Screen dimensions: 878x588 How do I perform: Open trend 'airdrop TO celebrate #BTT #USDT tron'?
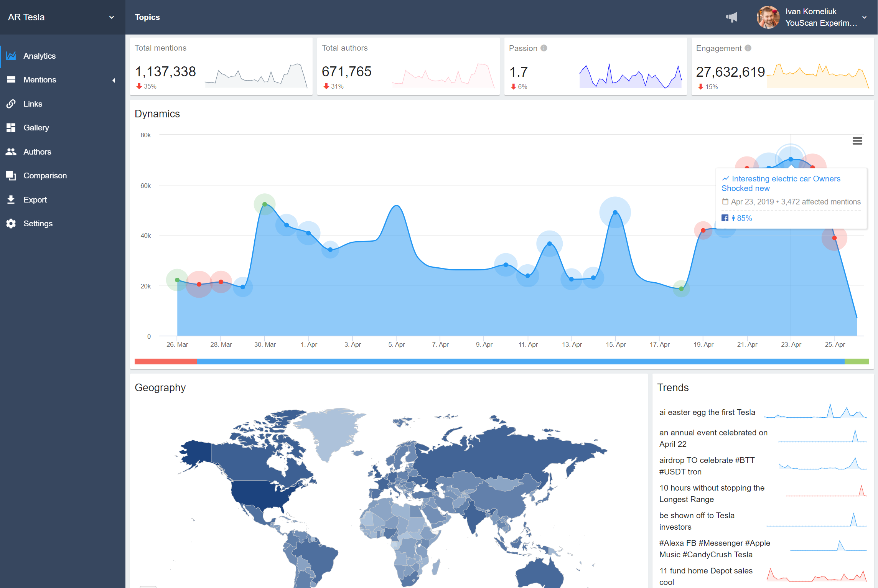coord(707,466)
